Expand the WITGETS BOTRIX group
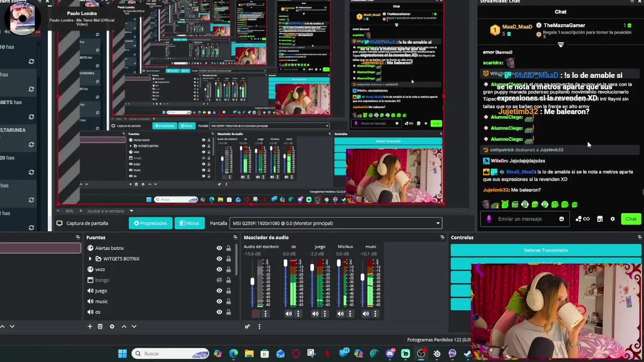This screenshot has width=644, height=362. [90, 258]
